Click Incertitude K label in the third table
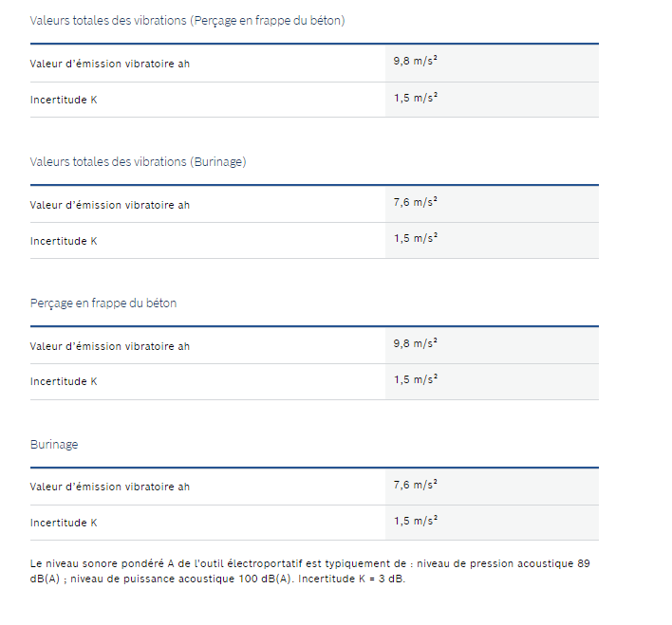This screenshot has height=625, width=672. (x=64, y=381)
